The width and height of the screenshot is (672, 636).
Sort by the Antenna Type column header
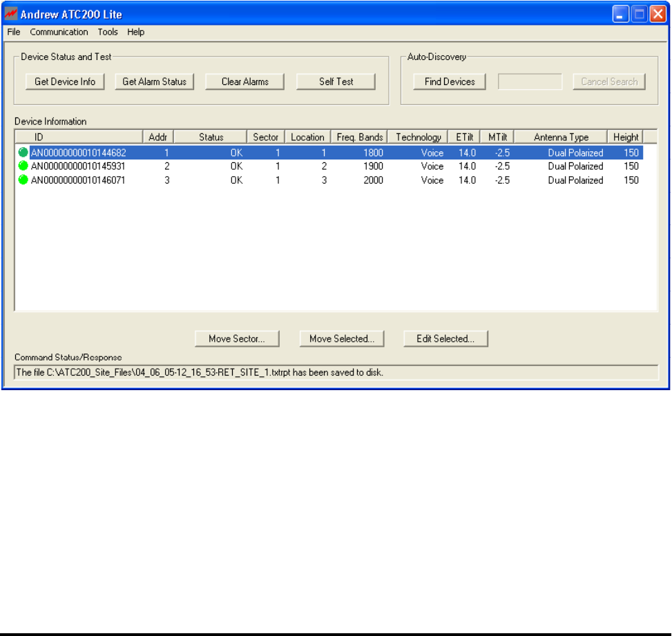point(561,137)
